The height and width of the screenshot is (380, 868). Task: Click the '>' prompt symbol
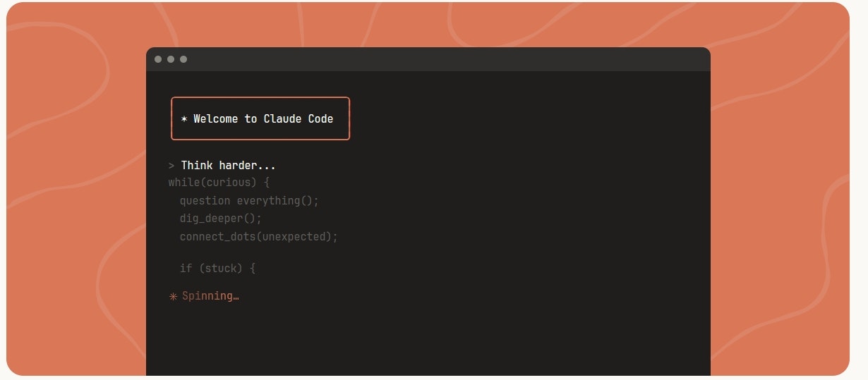point(171,166)
